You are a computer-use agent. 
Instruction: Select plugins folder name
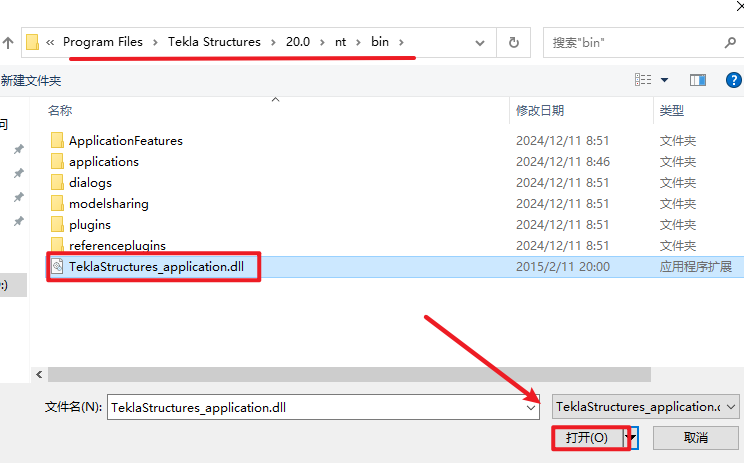pos(90,224)
